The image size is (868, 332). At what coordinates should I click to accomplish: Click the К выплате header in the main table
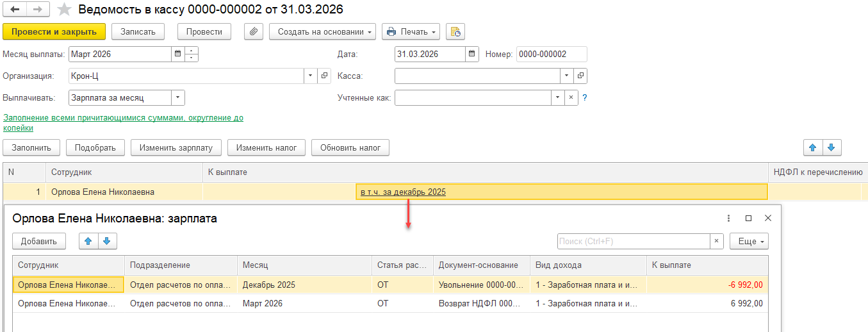tap(485, 172)
